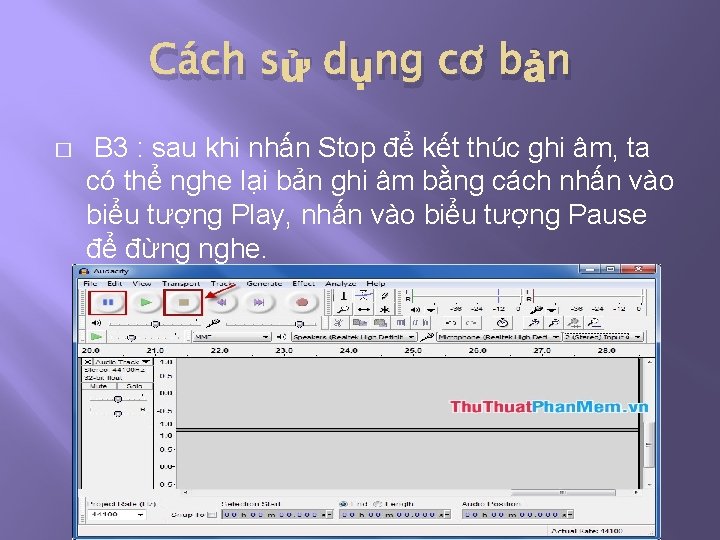The image size is (720, 540).
Task: Open the Effect menu
Action: click(x=304, y=283)
